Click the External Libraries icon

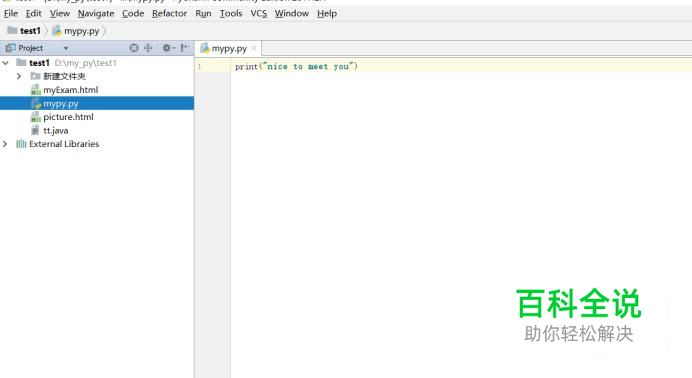pyautogui.click(x=21, y=144)
